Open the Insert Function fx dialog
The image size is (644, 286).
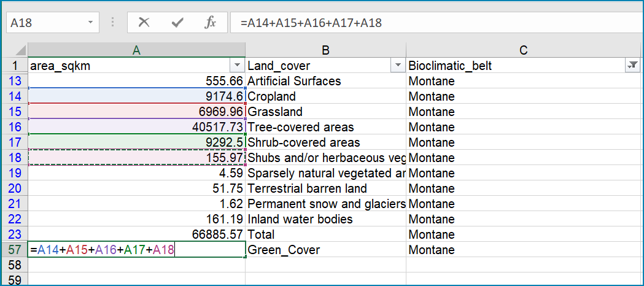(x=211, y=23)
